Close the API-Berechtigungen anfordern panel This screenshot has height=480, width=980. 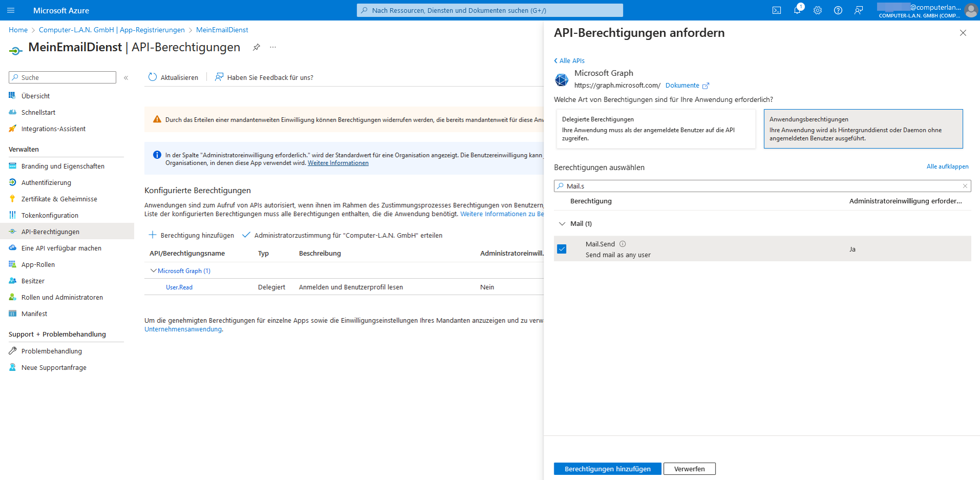[x=963, y=33]
